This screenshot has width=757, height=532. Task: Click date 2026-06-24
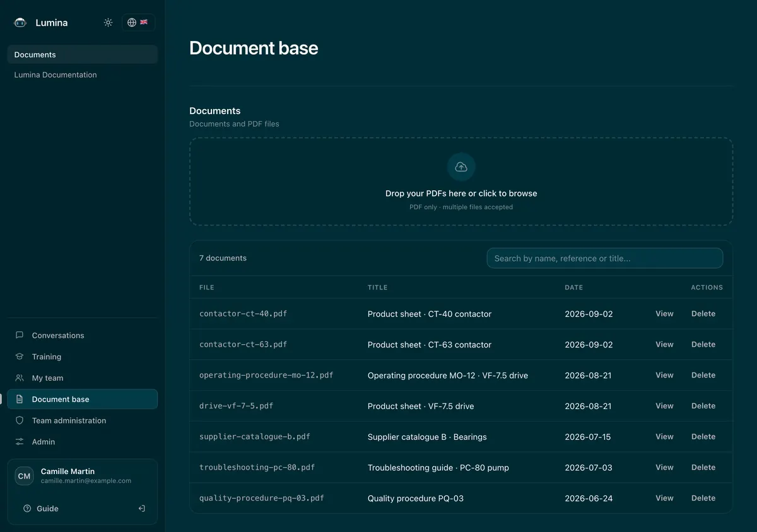pyautogui.click(x=589, y=498)
